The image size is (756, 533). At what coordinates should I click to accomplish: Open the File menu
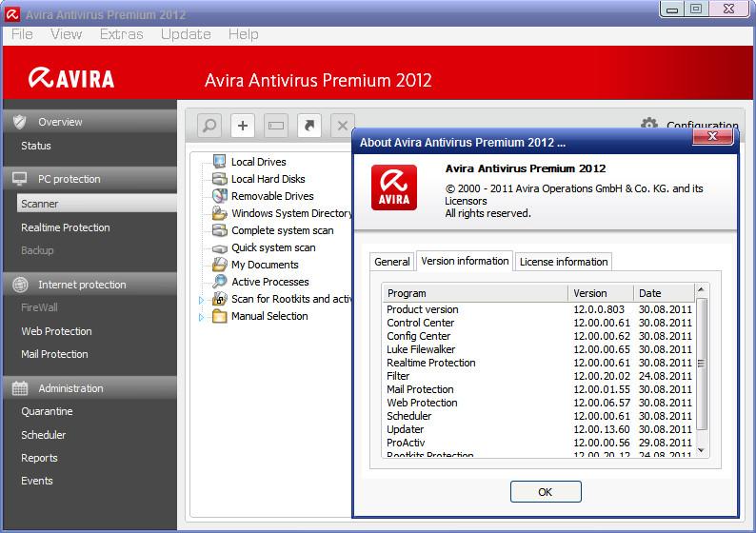[22, 34]
